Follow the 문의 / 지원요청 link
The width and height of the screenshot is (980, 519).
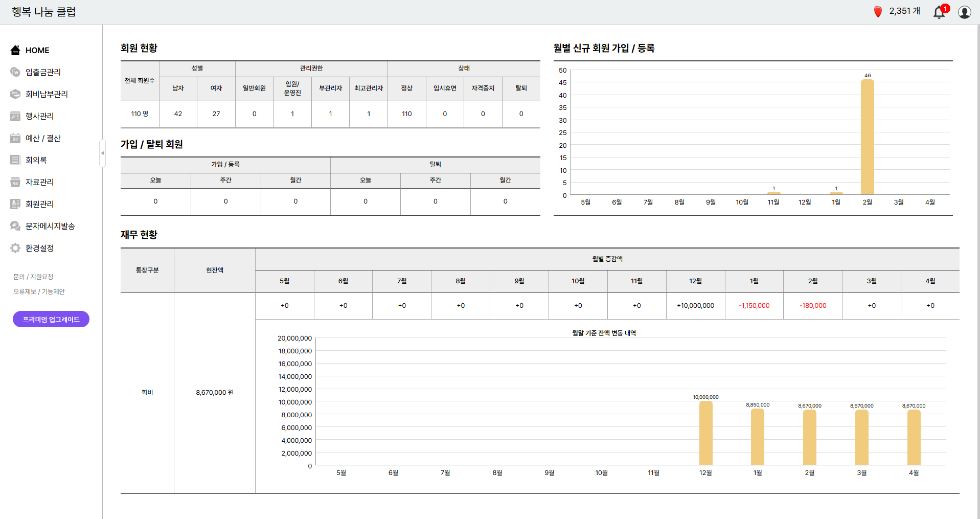tap(33, 277)
